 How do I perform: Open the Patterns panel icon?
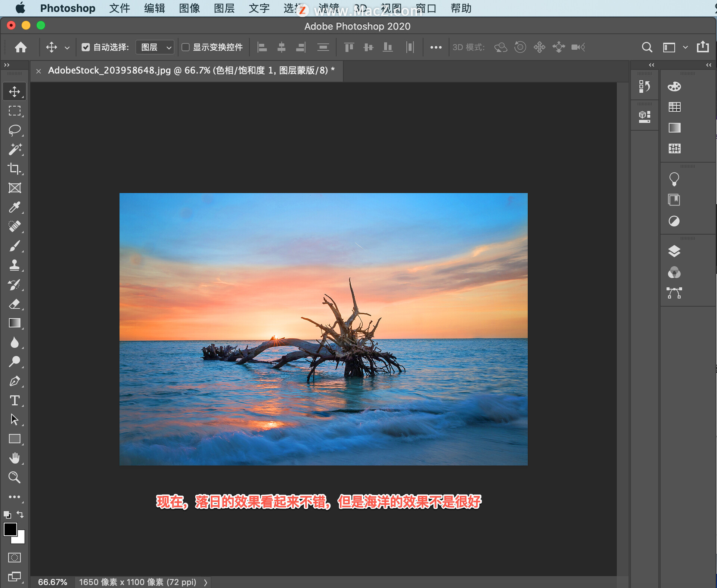(x=674, y=149)
